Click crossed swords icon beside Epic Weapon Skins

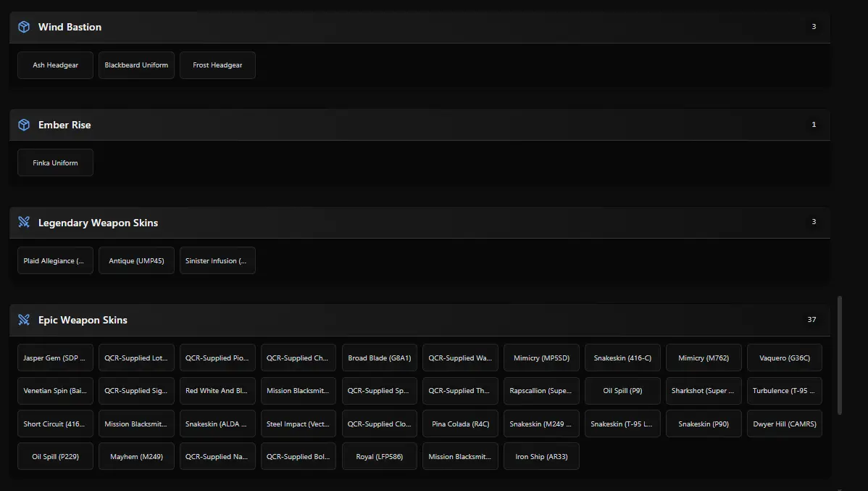pyautogui.click(x=24, y=320)
